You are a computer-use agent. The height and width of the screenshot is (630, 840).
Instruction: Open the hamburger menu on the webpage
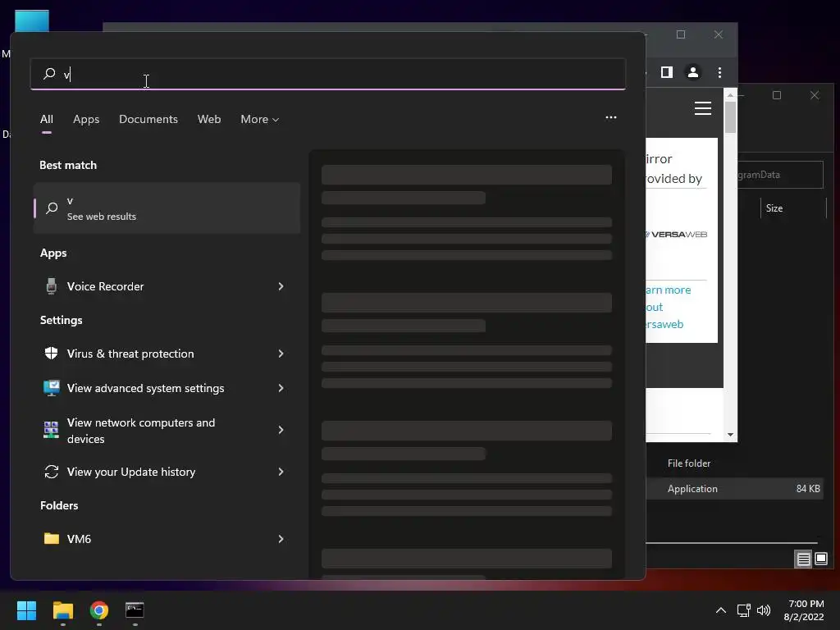point(703,108)
